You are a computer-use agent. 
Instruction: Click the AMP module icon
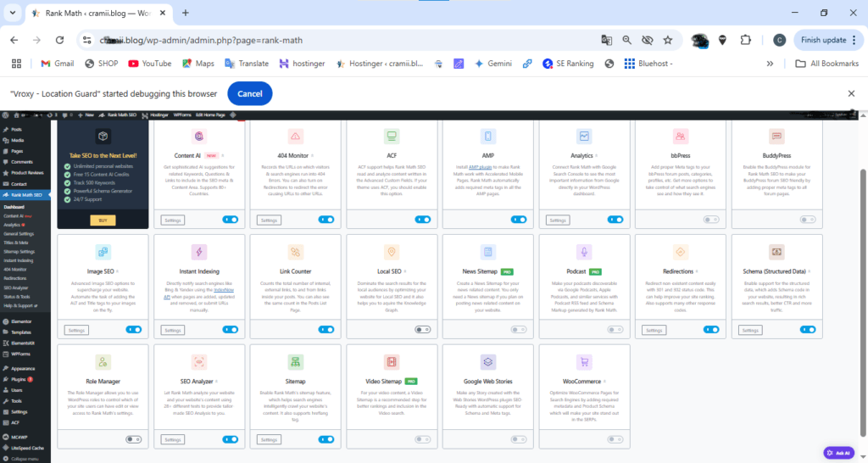(488, 137)
